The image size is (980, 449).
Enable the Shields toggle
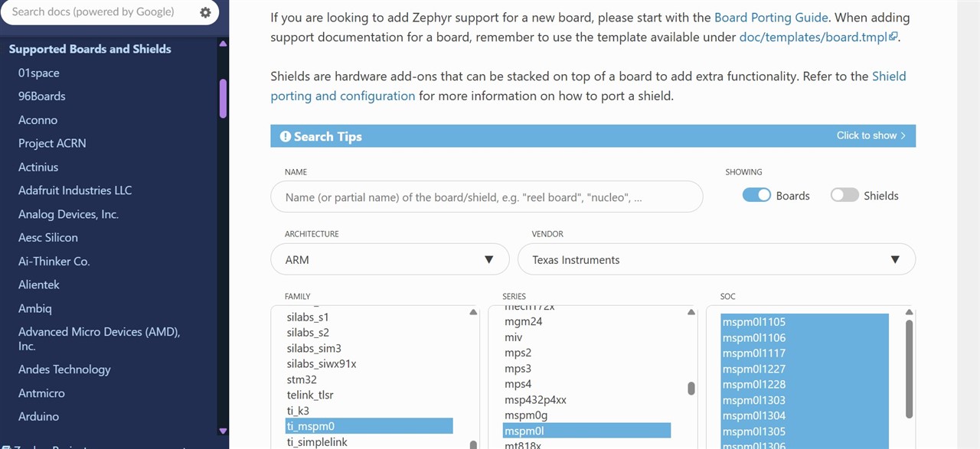coord(844,195)
